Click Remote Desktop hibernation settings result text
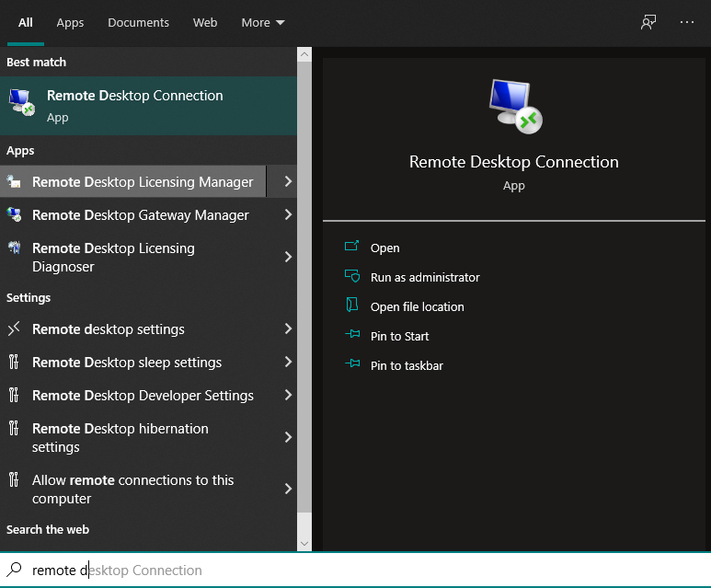Image resolution: width=711 pixels, height=588 pixels. pyautogui.click(x=120, y=437)
